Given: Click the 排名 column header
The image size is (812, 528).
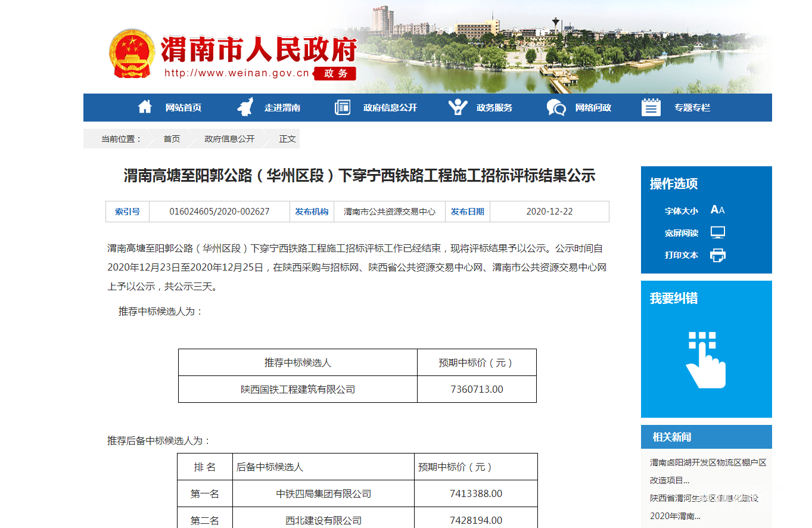Looking at the screenshot, I should [x=205, y=467].
